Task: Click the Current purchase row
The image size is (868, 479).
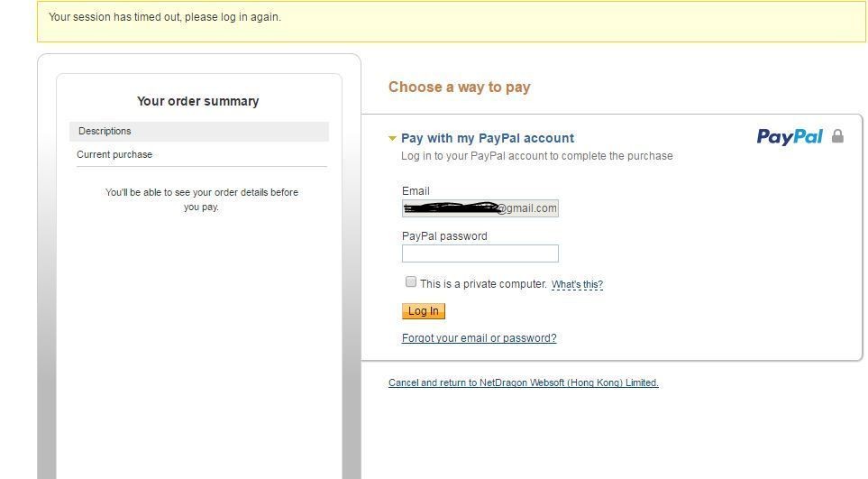Action: 114,154
